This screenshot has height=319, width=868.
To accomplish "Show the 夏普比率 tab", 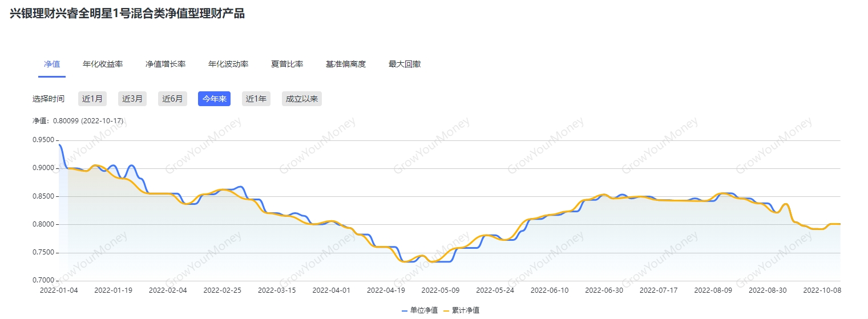I will coord(287,64).
